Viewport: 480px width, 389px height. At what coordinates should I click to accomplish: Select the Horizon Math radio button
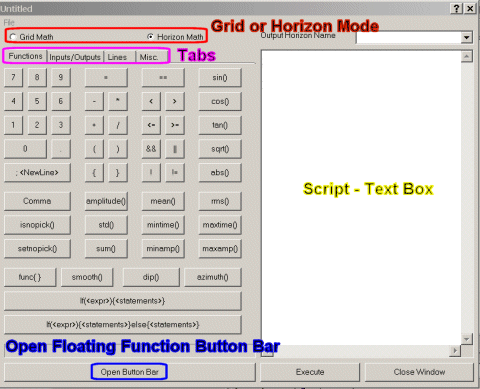(x=150, y=37)
